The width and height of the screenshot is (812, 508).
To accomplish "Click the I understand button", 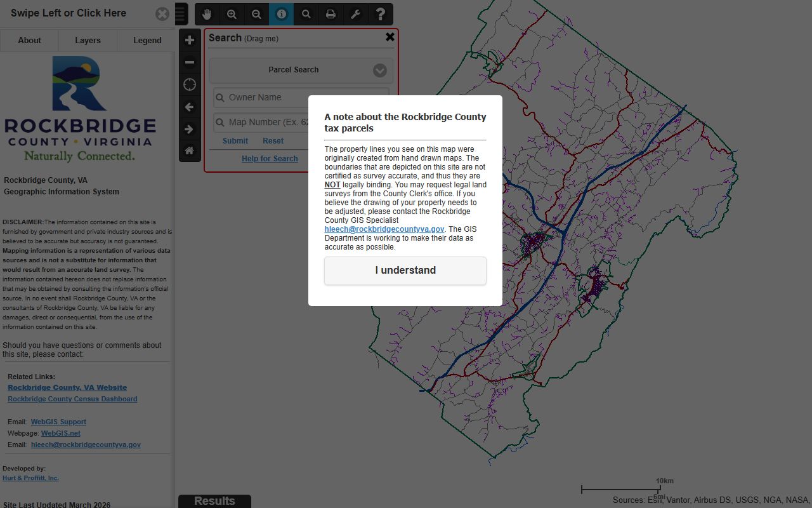I will pyautogui.click(x=405, y=271).
